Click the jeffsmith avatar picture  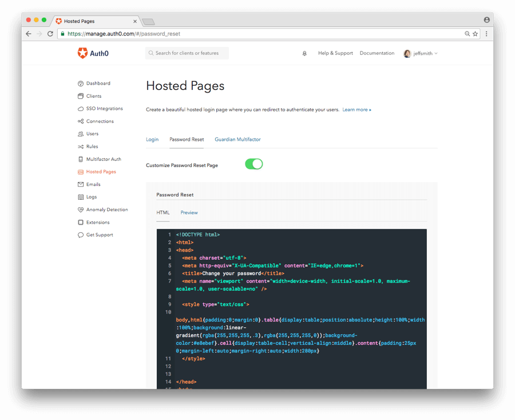click(407, 54)
